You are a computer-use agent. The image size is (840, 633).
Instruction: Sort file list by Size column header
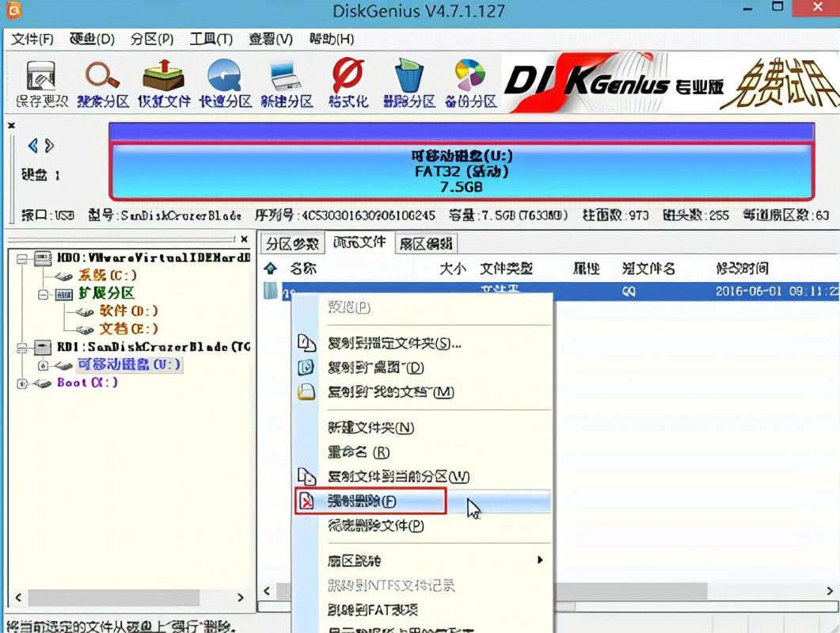[453, 268]
